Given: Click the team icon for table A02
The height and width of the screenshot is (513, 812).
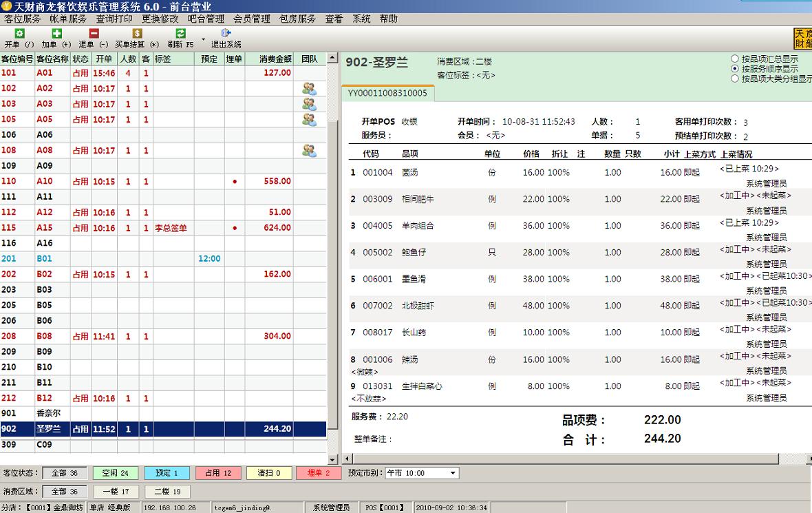Looking at the screenshot, I should click(309, 89).
